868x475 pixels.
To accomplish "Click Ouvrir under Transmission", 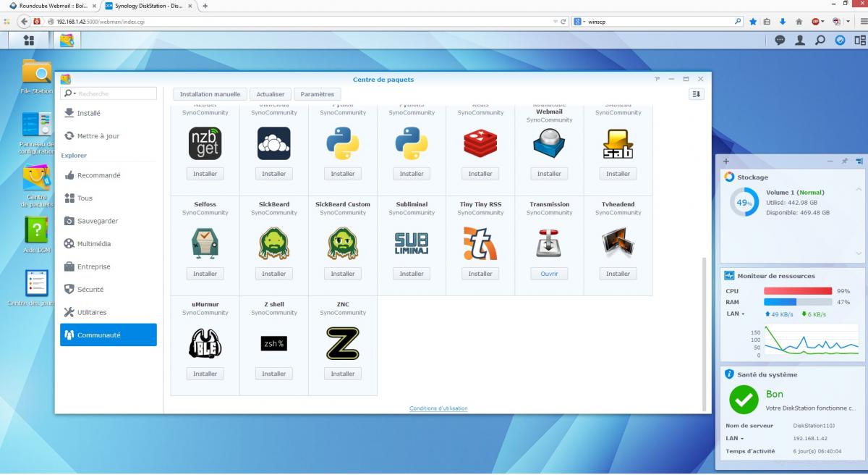I will coord(549,274).
